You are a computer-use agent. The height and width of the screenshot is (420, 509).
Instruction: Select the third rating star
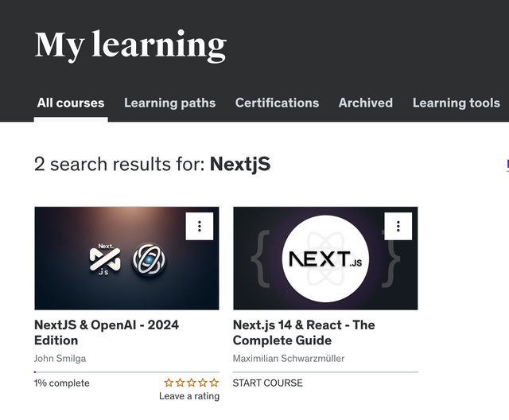point(191,383)
